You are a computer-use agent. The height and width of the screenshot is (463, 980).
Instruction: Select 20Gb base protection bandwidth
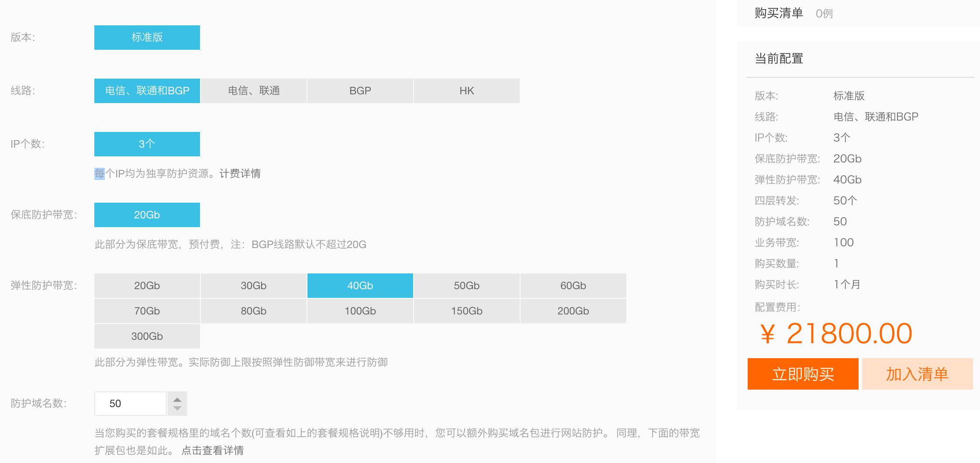coord(147,215)
